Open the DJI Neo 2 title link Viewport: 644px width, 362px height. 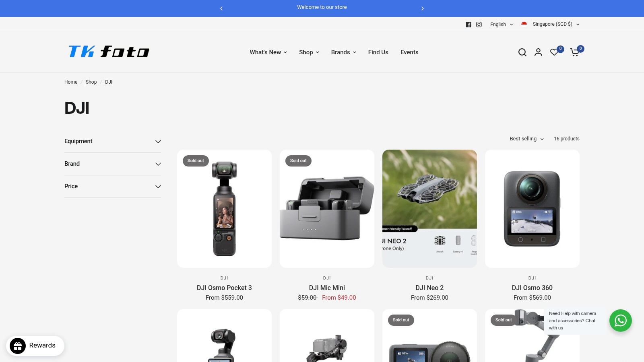coord(429,288)
